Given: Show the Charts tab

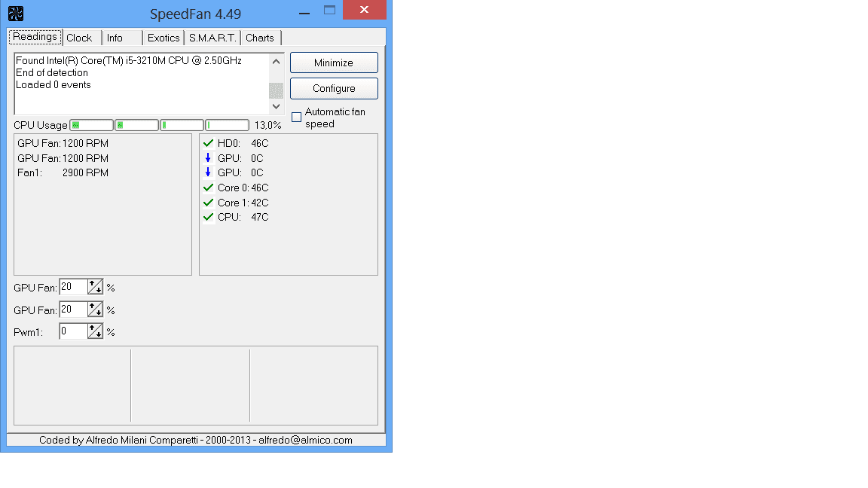Looking at the screenshot, I should click(260, 38).
